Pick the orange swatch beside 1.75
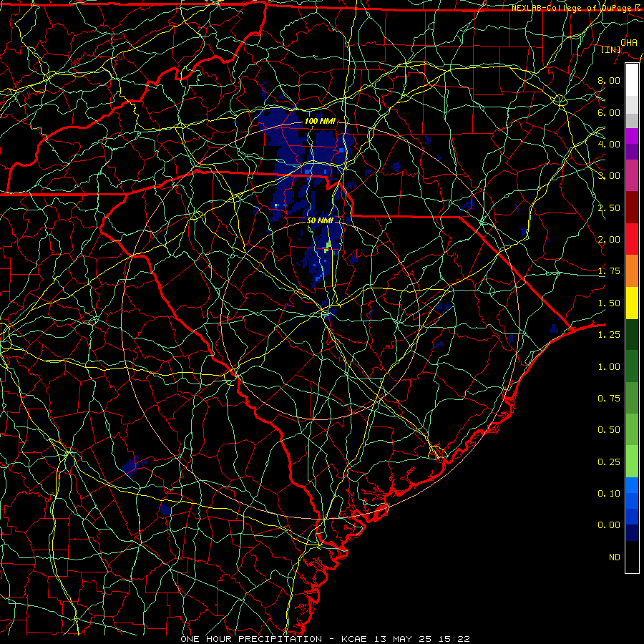This screenshot has width=644, height=644. [632, 271]
